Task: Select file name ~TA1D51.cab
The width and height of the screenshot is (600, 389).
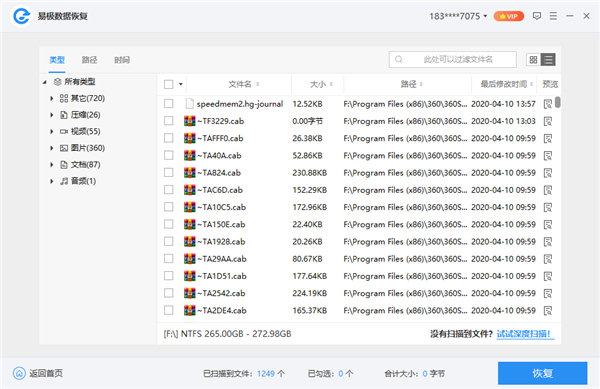Action: pyautogui.click(x=222, y=276)
